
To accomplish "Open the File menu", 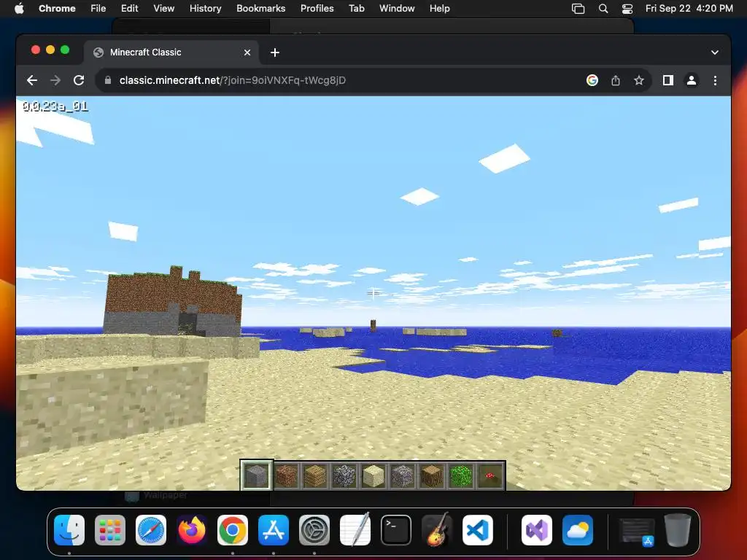I will [98, 9].
